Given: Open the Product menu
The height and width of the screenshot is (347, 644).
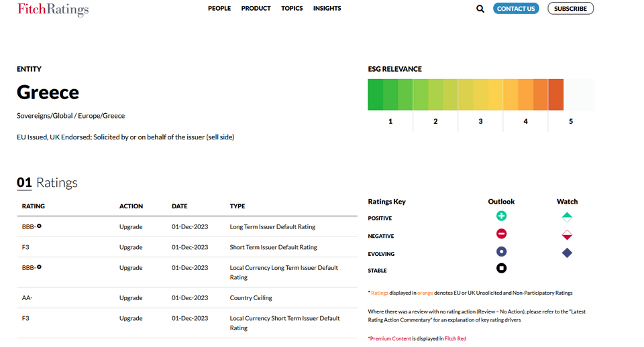Looking at the screenshot, I should (x=256, y=8).
